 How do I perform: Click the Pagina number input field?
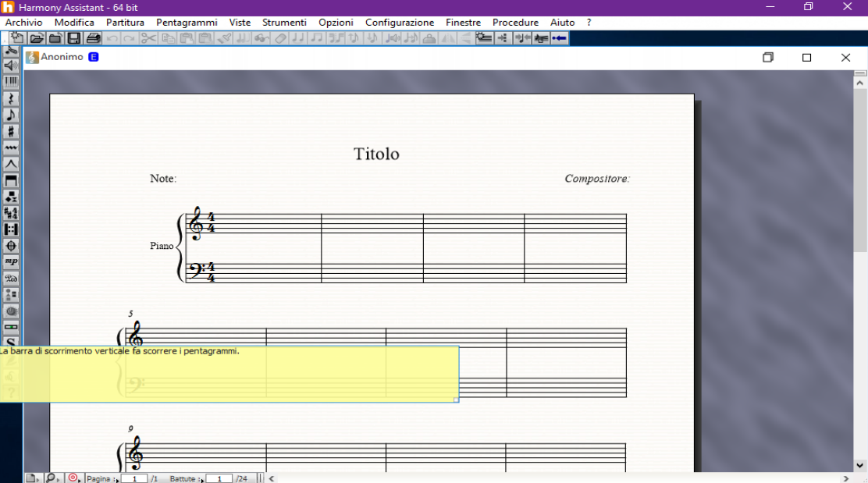(x=134, y=478)
